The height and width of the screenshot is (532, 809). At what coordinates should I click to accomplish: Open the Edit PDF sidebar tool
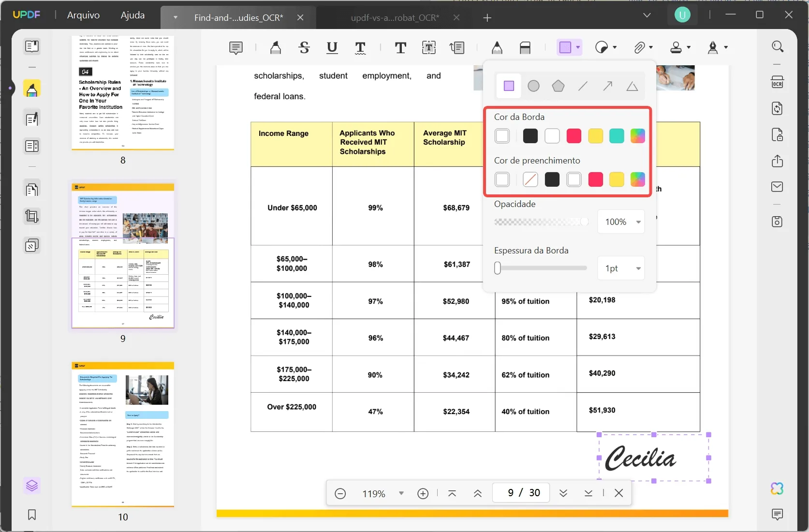(32, 119)
